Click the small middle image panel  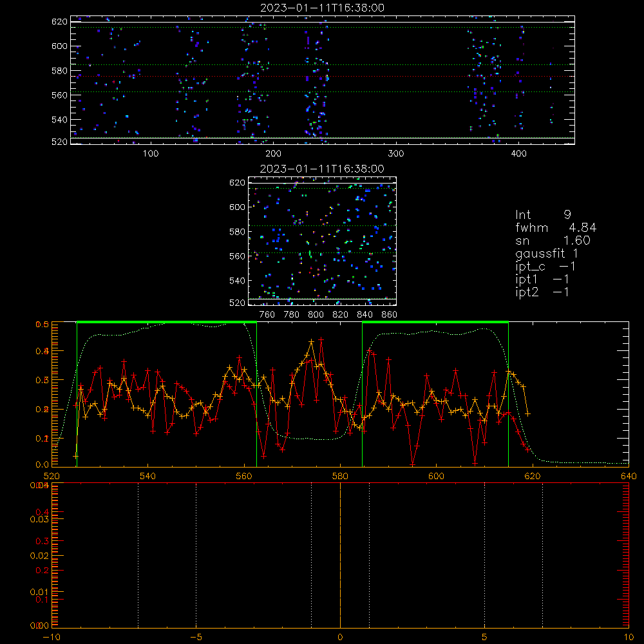(x=322, y=241)
